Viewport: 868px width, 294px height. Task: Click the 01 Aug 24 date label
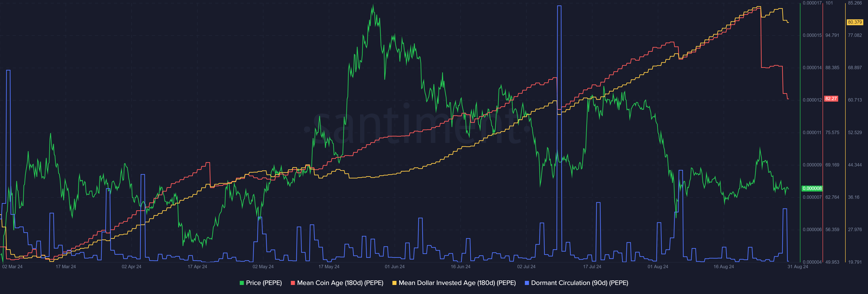click(658, 267)
